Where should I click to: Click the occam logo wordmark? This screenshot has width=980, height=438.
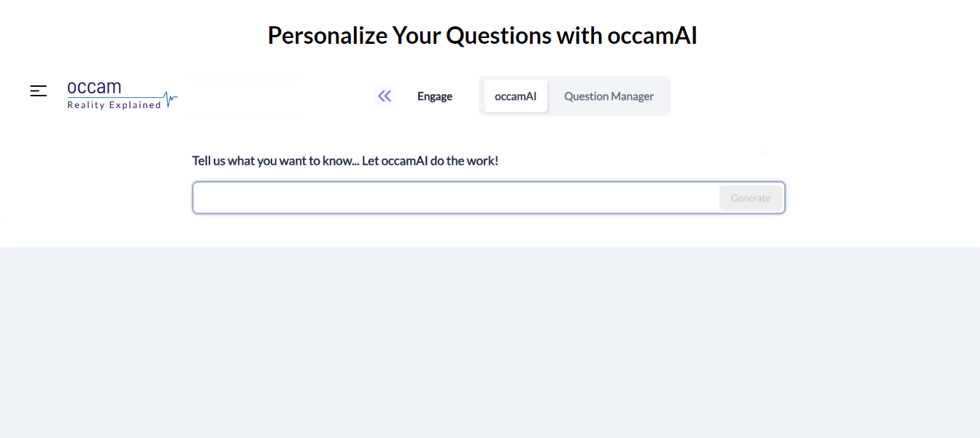94,88
